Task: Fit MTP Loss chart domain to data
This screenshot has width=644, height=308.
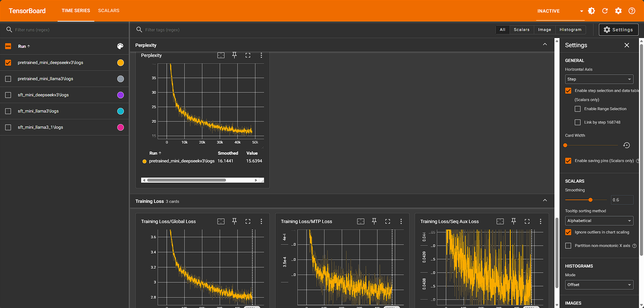Action: pos(361,221)
